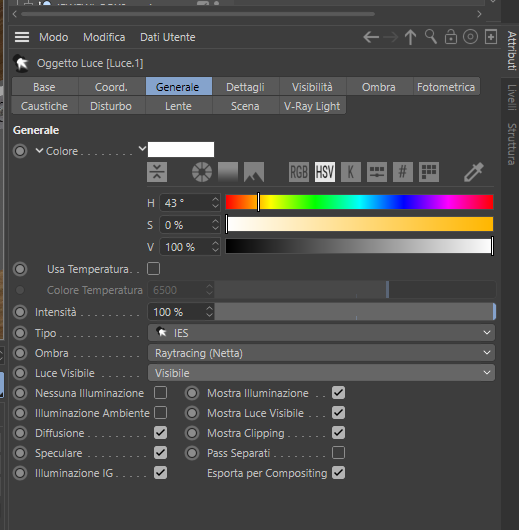Uncheck the Mostra Luce Visibile checkbox
This screenshot has width=519, height=530.
[x=338, y=413]
